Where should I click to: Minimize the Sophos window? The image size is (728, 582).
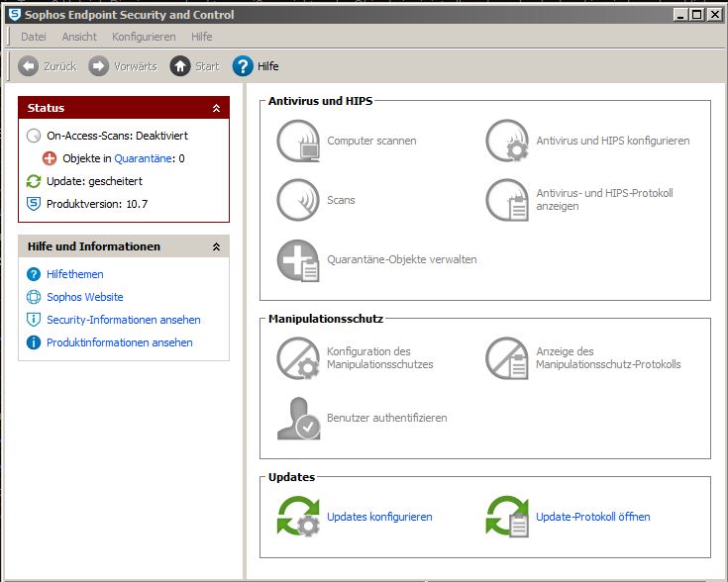[x=680, y=15]
